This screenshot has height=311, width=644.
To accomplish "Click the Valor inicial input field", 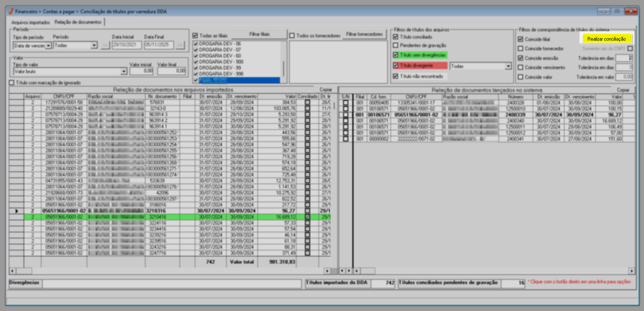I will tap(141, 71).
